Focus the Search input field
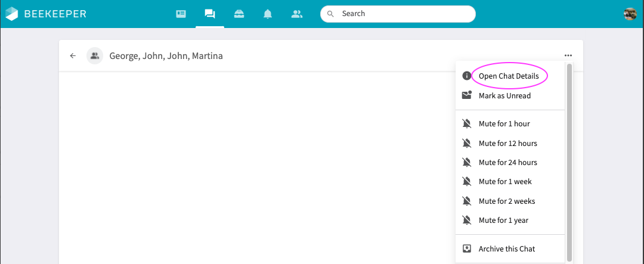Viewport: 644px width, 264px height. coord(398,14)
